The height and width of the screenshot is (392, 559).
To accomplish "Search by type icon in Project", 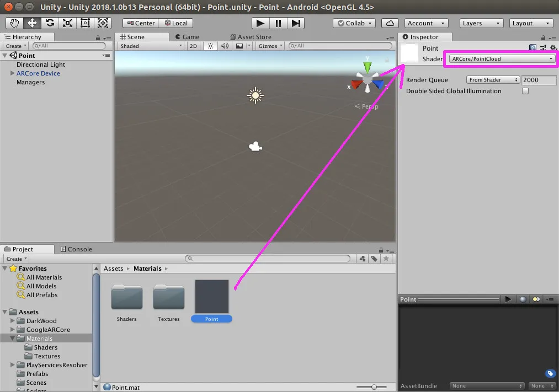I will point(363,259).
